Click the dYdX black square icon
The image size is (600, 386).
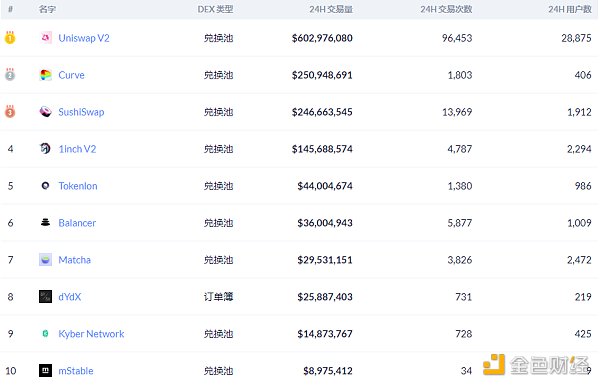(x=46, y=296)
